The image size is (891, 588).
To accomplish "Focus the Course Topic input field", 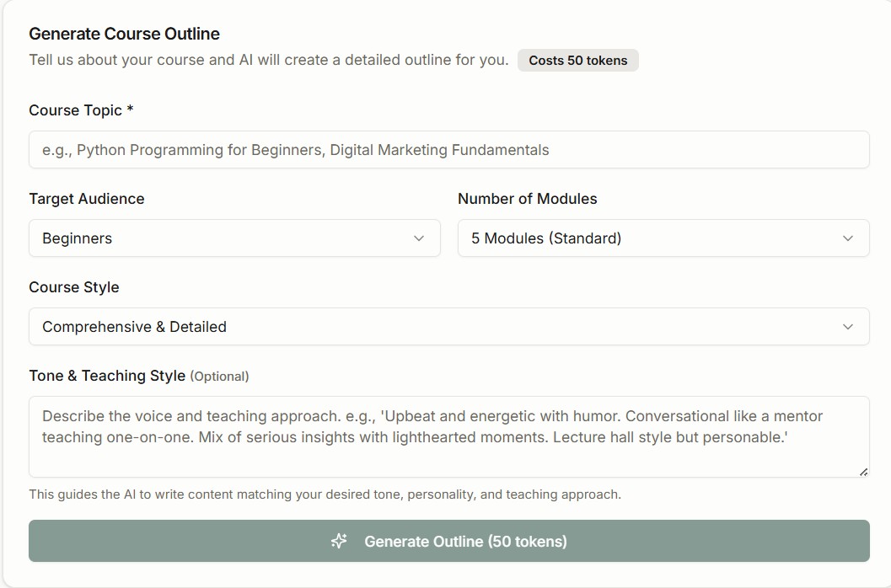I will (448, 150).
